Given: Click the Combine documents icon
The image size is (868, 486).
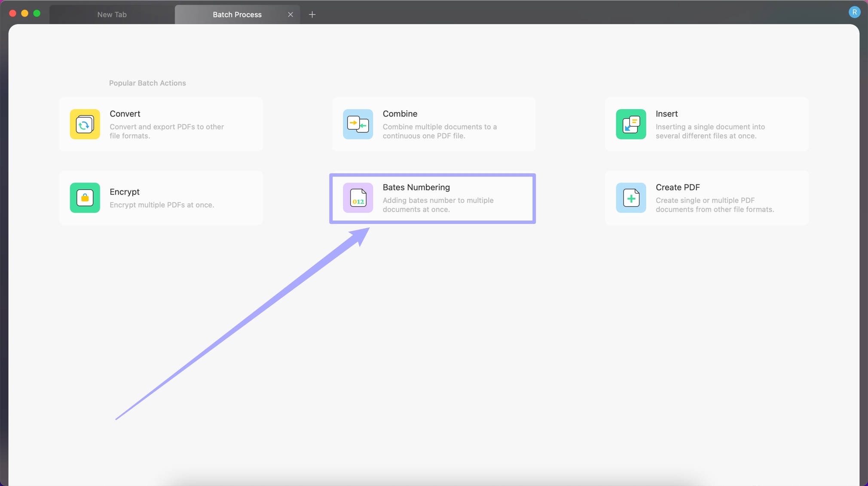Looking at the screenshot, I should click(358, 124).
